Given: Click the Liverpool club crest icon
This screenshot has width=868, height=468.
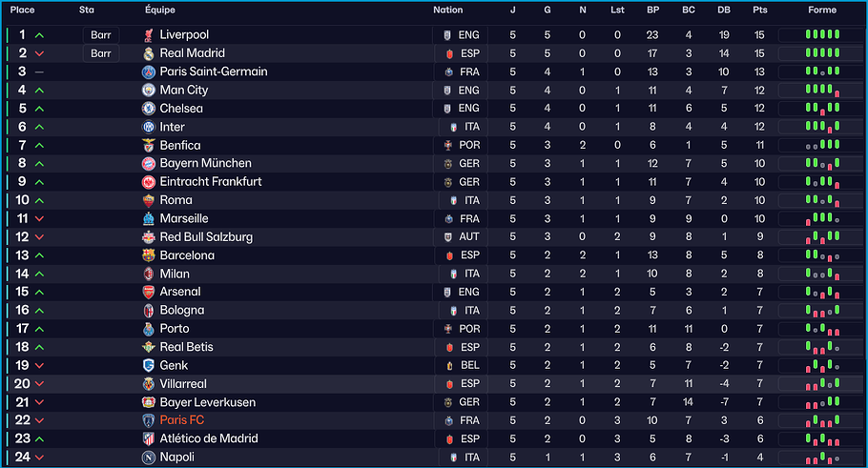Looking at the screenshot, I should click(149, 35).
